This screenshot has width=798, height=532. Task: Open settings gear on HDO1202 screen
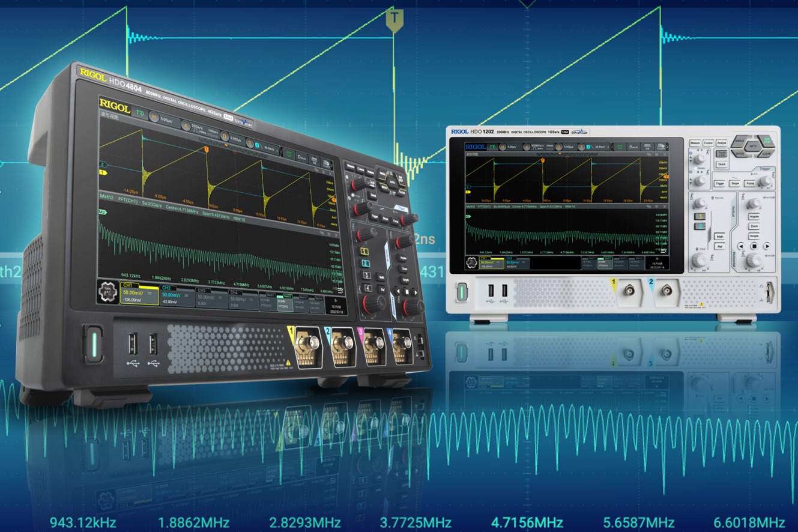pos(472,262)
